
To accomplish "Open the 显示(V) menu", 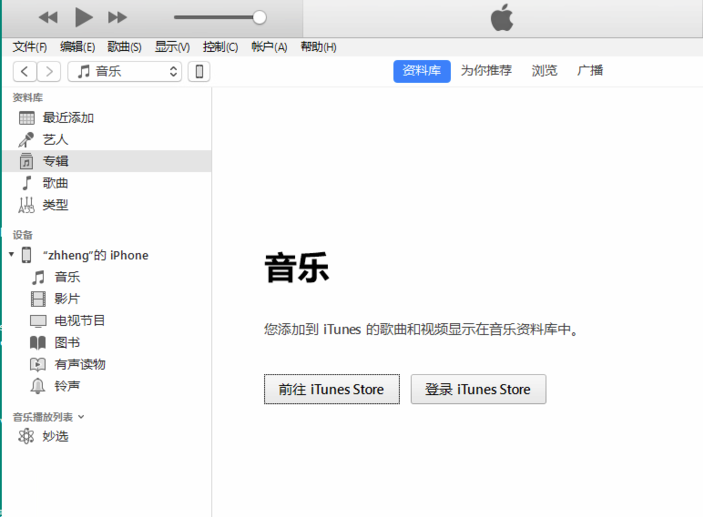I will [x=172, y=47].
